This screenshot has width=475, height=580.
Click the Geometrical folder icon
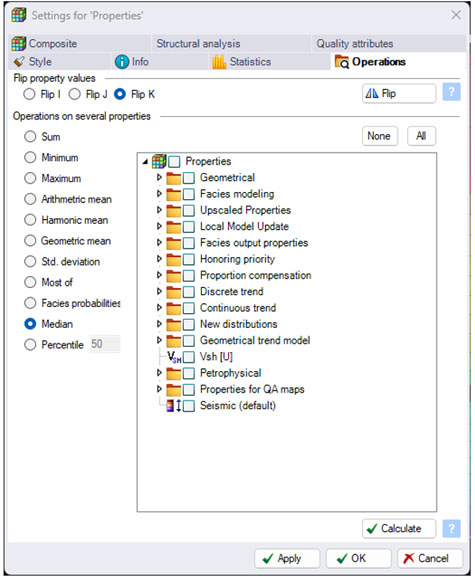[174, 178]
